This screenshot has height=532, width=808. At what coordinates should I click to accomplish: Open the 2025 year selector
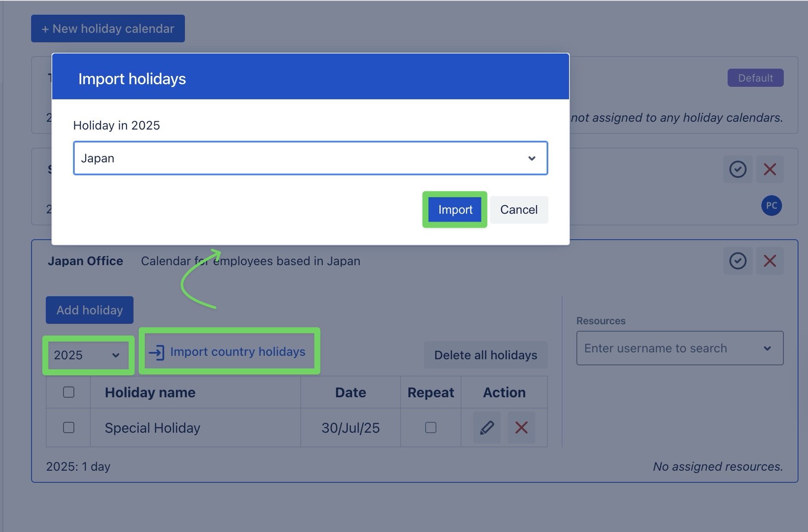87,355
